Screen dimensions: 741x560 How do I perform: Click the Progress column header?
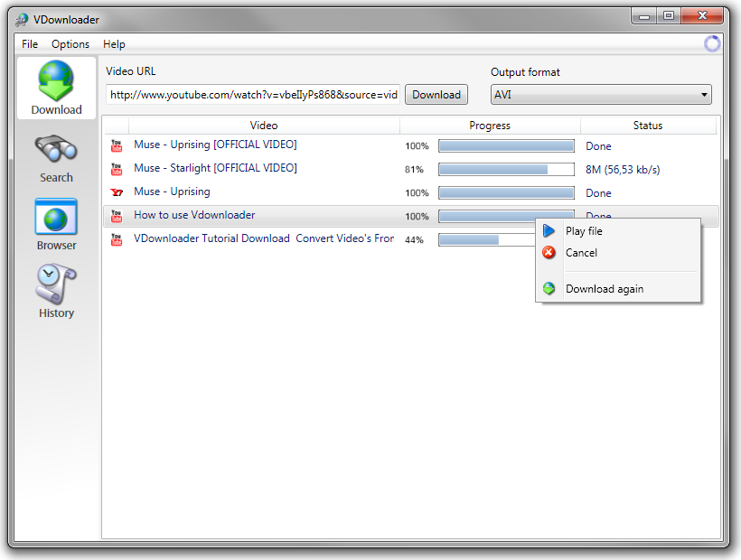click(490, 126)
